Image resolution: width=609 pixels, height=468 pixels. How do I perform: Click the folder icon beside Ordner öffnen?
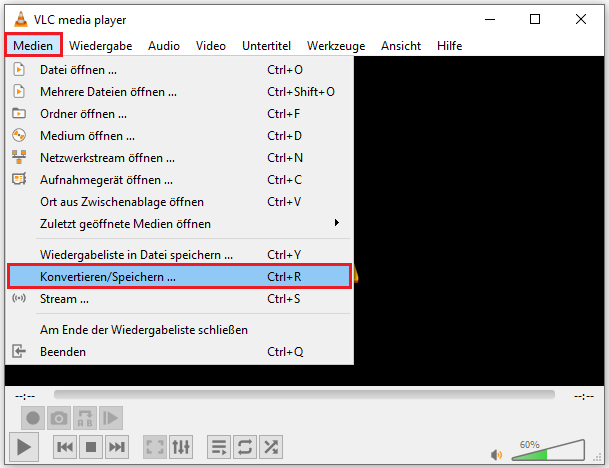19,113
